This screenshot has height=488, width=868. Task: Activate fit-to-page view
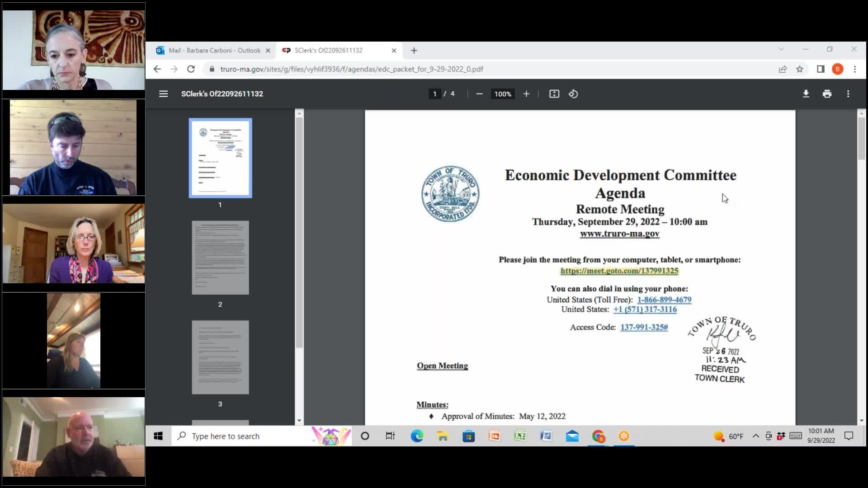click(554, 94)
